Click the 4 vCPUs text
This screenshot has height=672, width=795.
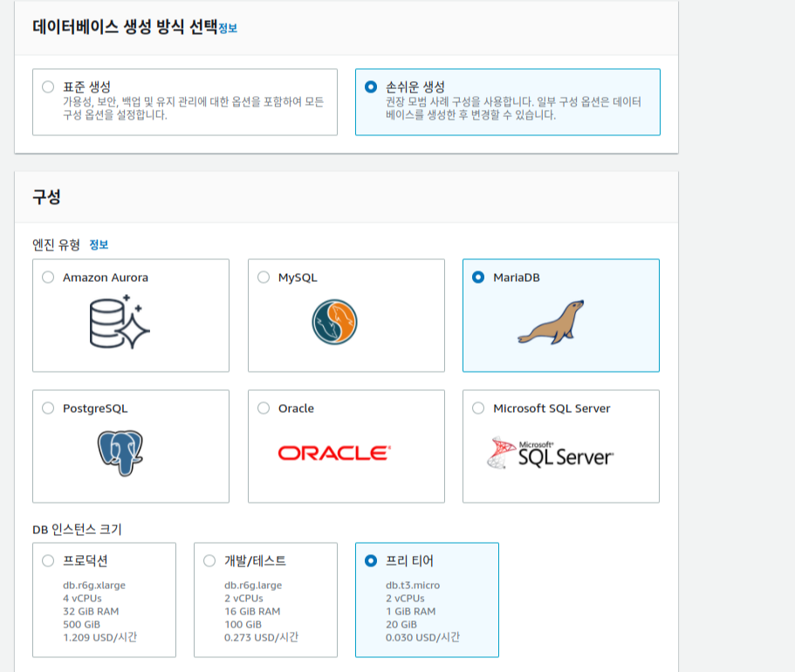pyautogui.click(x=82, y=598)
